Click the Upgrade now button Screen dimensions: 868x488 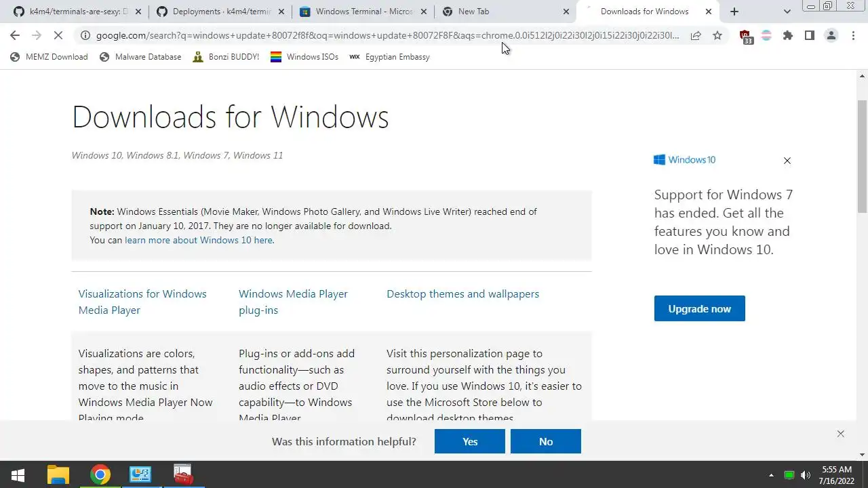click(x=699, y=308)
